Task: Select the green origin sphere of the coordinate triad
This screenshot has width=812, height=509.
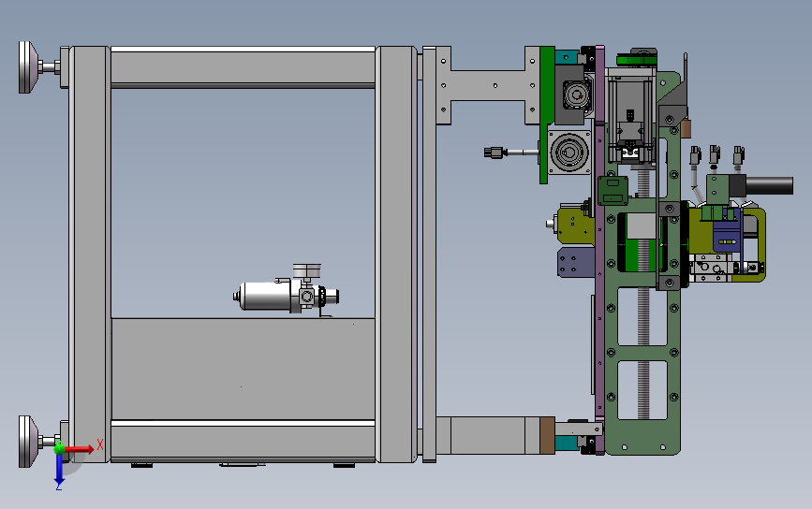Action: coord(60,448)
